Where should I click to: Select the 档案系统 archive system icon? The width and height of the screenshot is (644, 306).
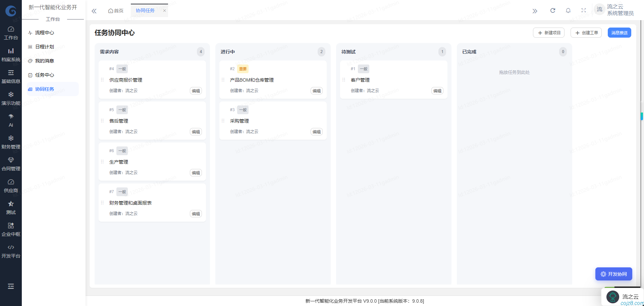pos(11,54)
